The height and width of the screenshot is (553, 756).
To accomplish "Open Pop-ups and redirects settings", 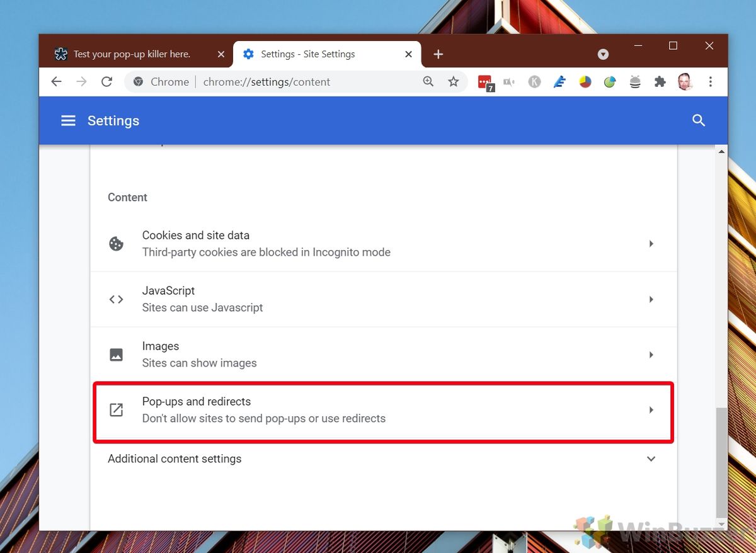I will 383,410.
